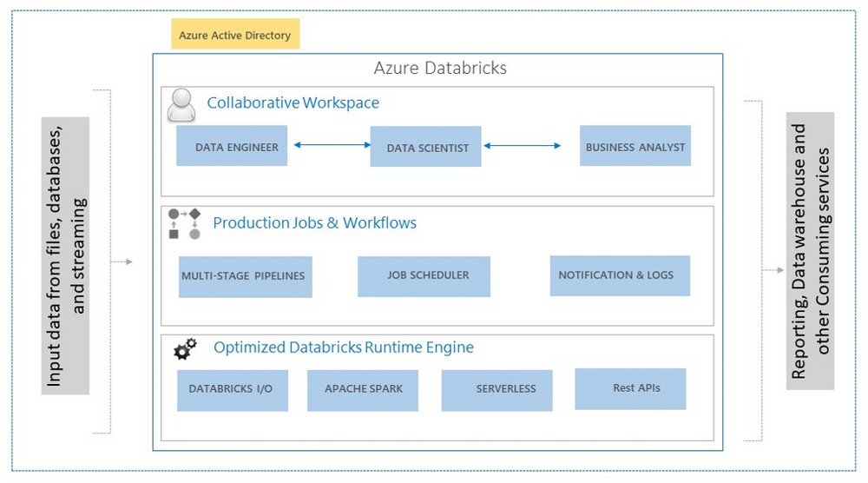The image size is (868, 483).
Task: Click the Reporting, Data warehouse label
Action: 811,251
